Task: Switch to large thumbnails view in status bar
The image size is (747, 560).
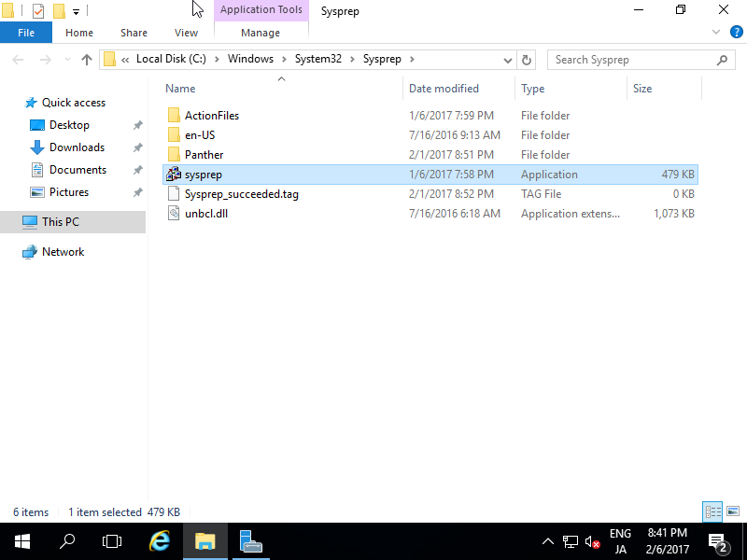Action: pyautogui.click(x=731, y=511)
